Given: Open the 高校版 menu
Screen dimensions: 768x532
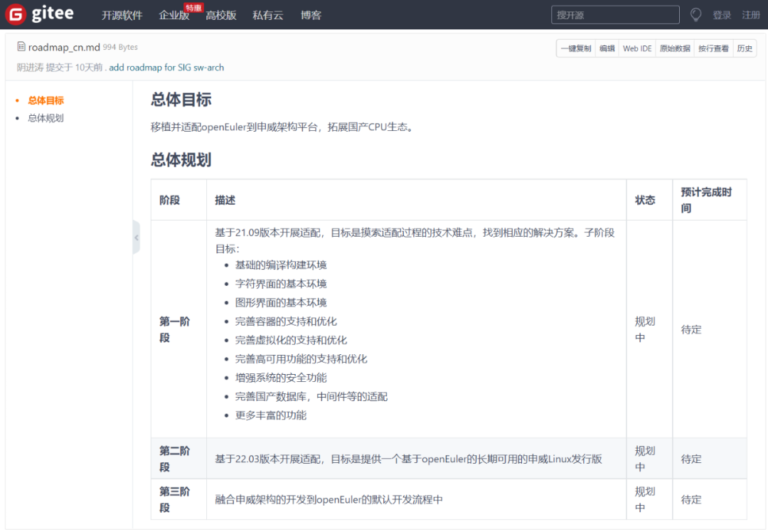Looking at the screenshot, I should [x=221, y=15].
